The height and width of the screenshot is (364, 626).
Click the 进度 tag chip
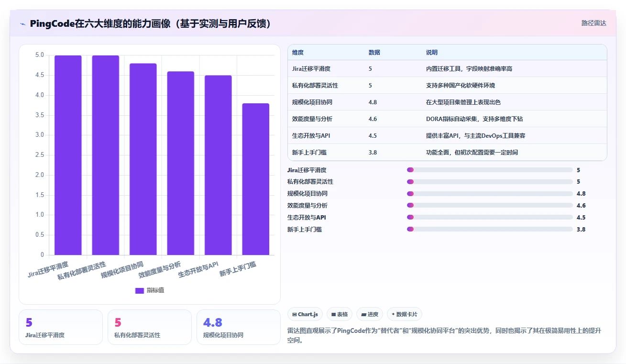click(370, 314)
